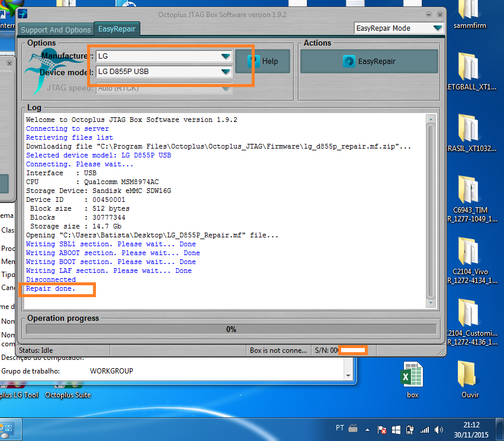
Task: Minimize the Octoplus JTAG window
Action: tap(428, 15)
